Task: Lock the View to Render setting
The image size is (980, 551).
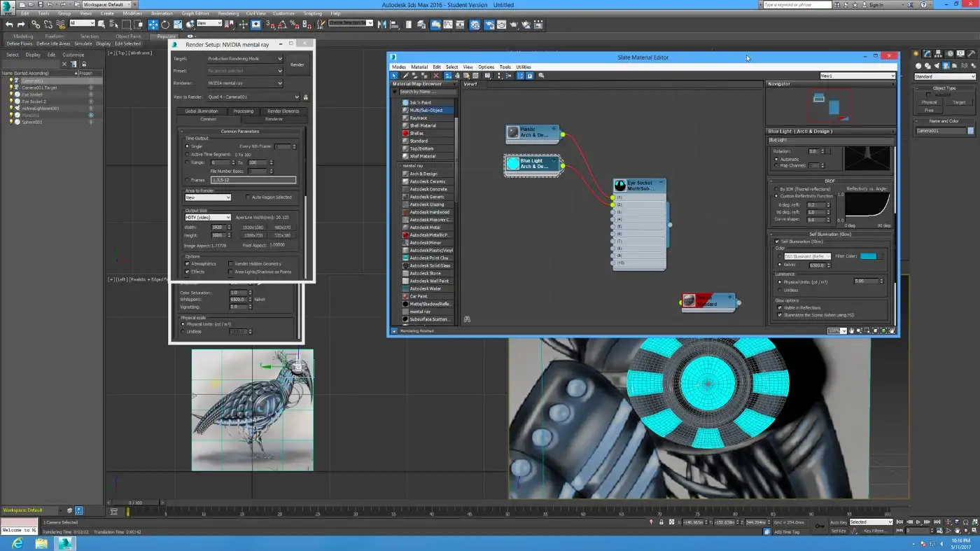Action: pyautogui.click(x=306, y=97)
